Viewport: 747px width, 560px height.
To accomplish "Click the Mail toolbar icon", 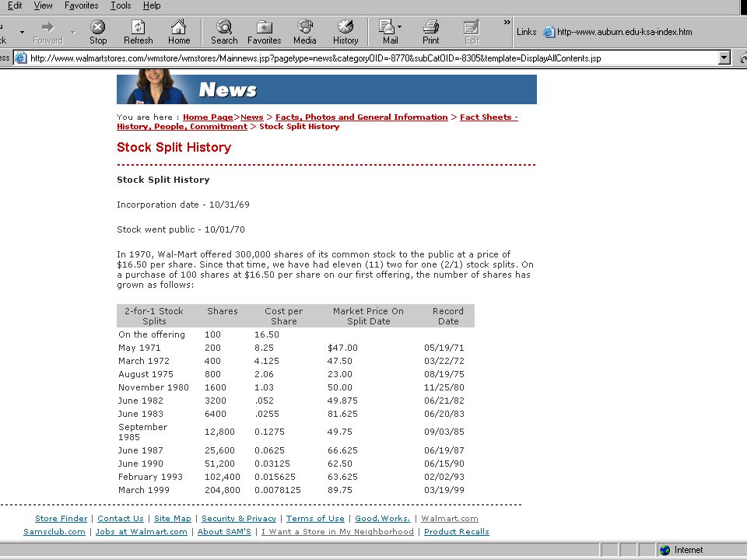I will point(387,26).
